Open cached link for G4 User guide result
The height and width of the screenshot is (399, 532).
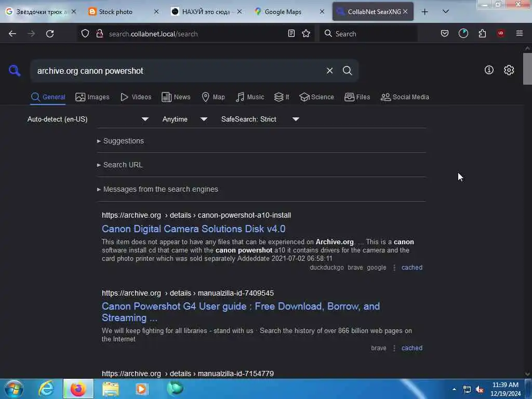[412, 348]
